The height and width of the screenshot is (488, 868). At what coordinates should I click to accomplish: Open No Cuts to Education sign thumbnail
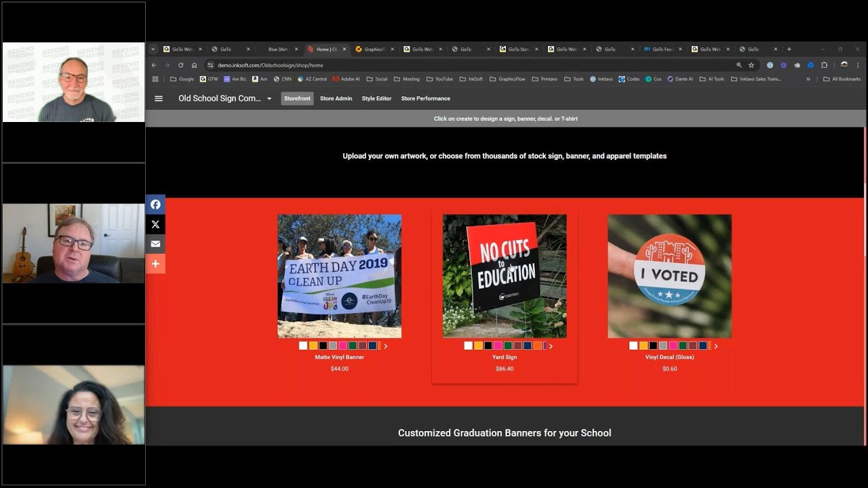tap(505, 276)
